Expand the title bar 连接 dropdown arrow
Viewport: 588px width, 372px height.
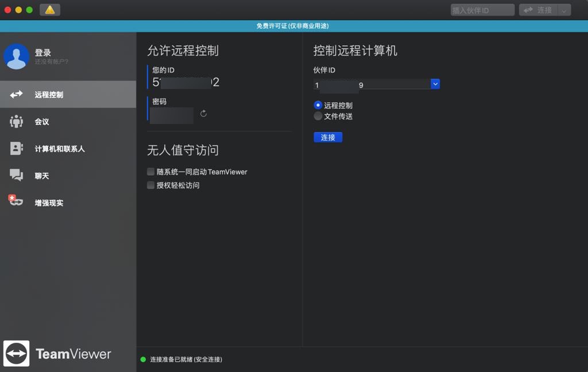pos(564,10)
